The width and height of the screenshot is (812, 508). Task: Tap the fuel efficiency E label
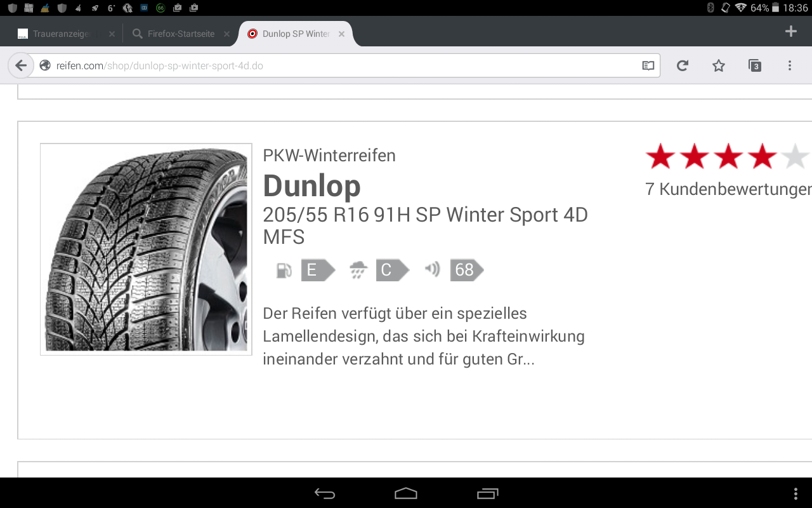317,271
